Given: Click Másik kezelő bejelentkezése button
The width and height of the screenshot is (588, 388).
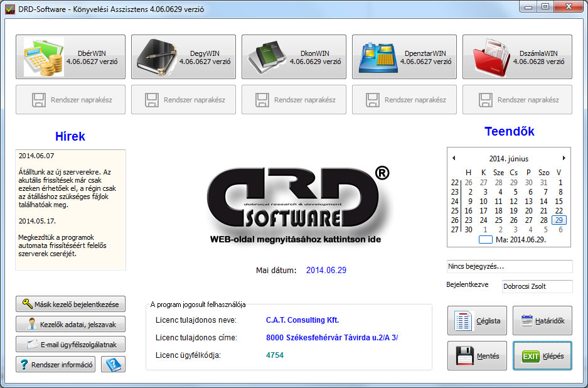Looking at the screenshot, I should pos(70,304).
